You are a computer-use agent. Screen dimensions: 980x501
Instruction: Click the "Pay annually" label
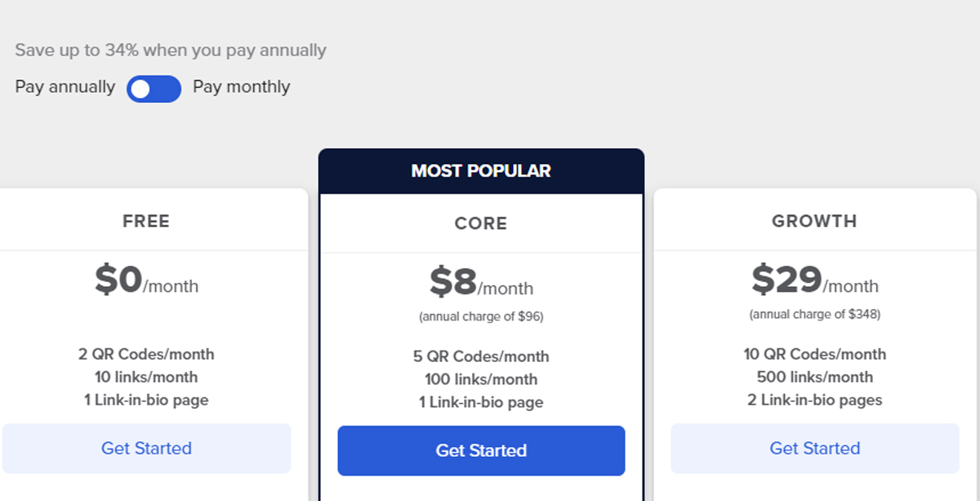[x=65, y=87]
